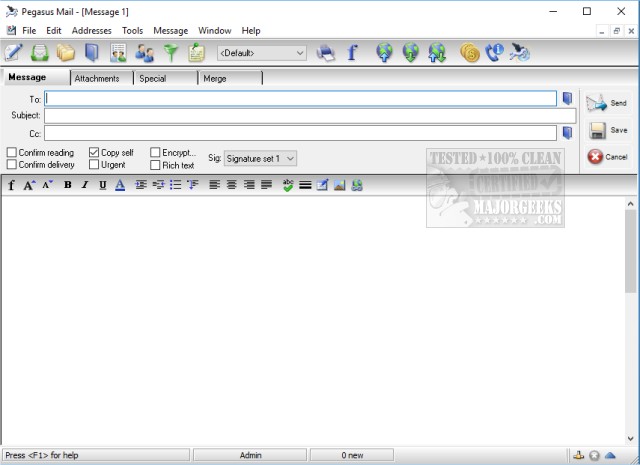Open the Message menu
This screenshot has width=640, height=465.
pos(171,31)
